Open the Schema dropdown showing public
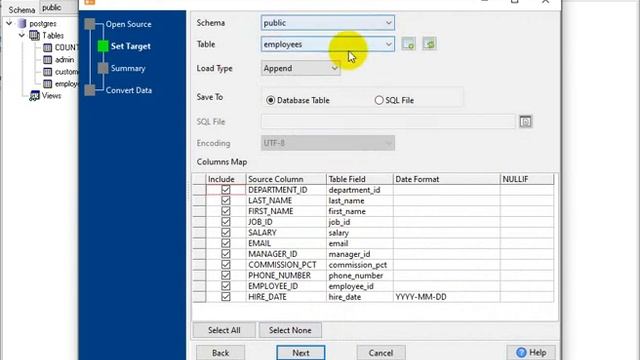Viewport: 640px width, 360px height. pos(328,23)
